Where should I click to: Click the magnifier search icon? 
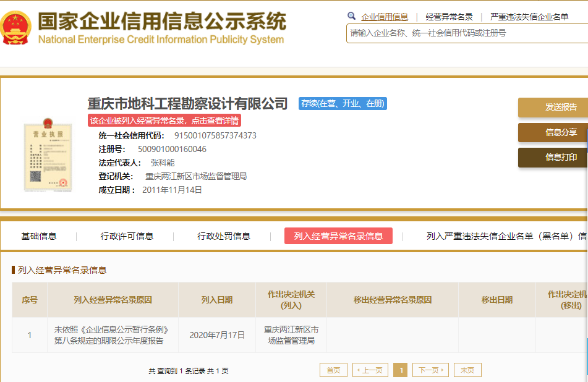[351, 16]
